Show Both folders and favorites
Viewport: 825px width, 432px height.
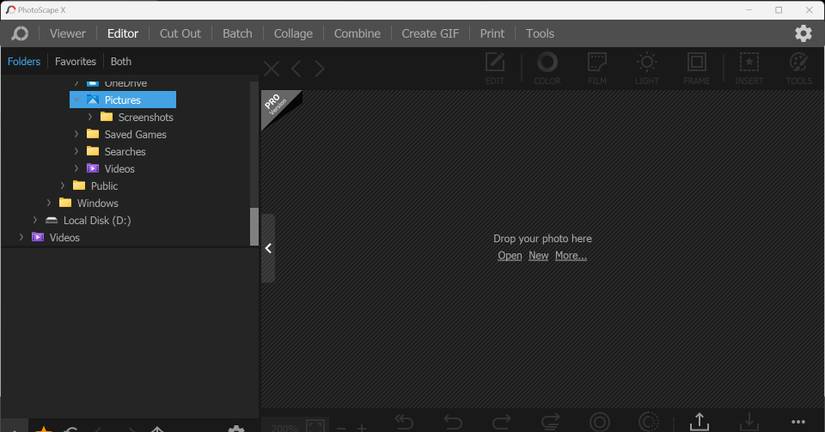pyautogui.click(x=121, y=62)
